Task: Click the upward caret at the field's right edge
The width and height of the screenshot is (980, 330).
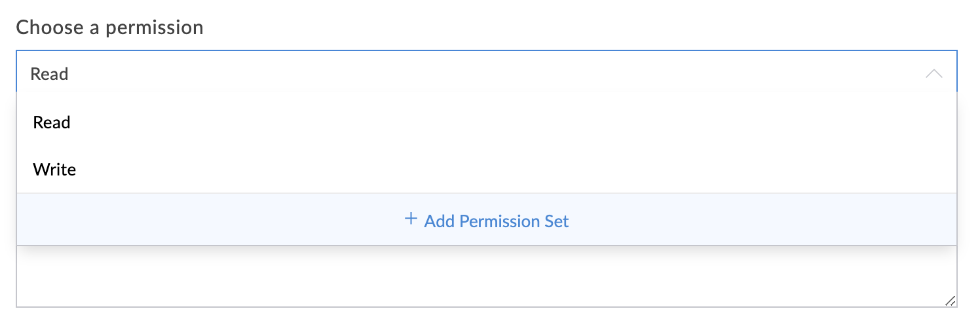Action: (x=933, y=74)
